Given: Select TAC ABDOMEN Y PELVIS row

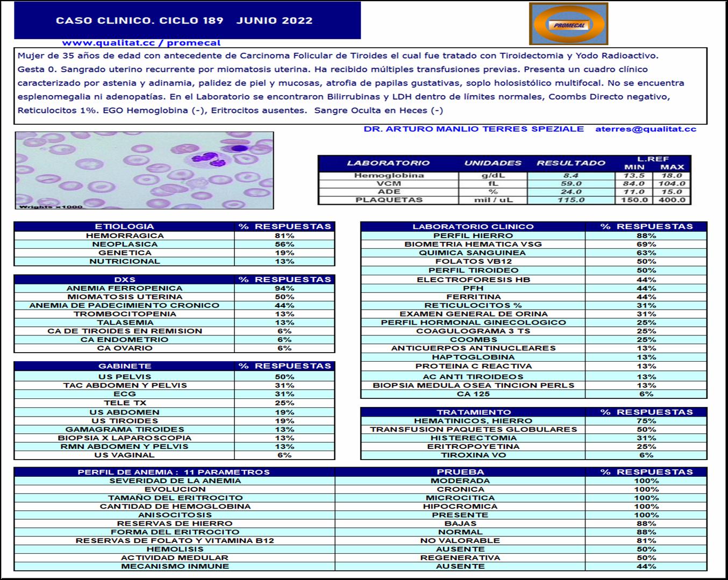Looking at the screenshot, I should (174, 385).
